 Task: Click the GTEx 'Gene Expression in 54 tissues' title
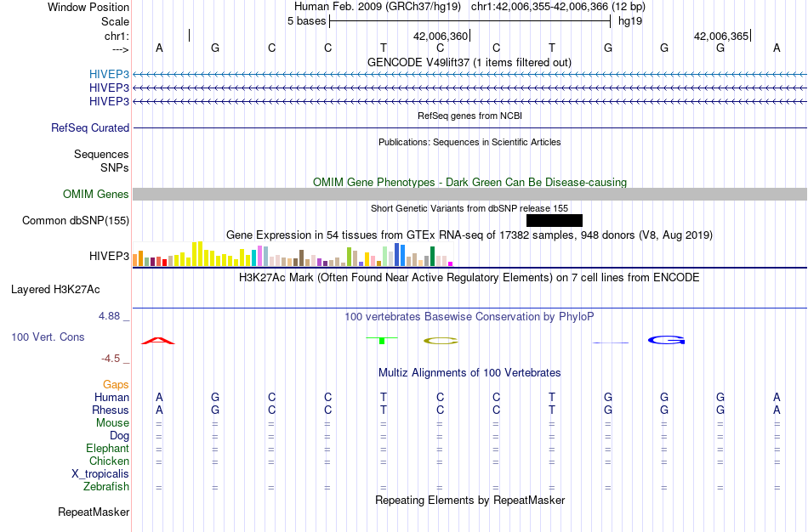(469, 235)
